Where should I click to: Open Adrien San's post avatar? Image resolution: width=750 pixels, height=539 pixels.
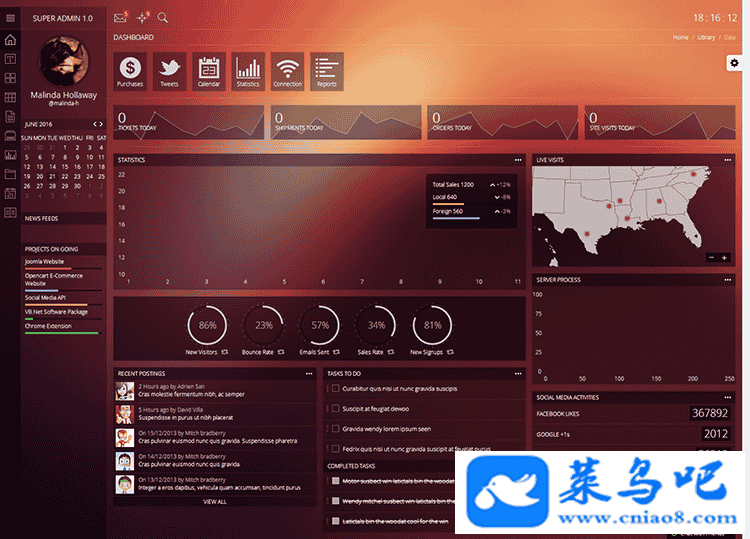coord(124,391)
